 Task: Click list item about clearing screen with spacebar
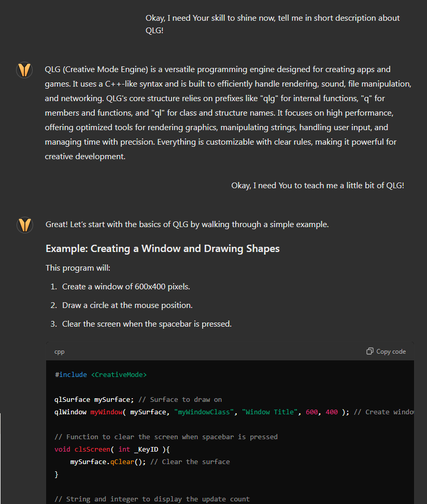coord(147,324)
